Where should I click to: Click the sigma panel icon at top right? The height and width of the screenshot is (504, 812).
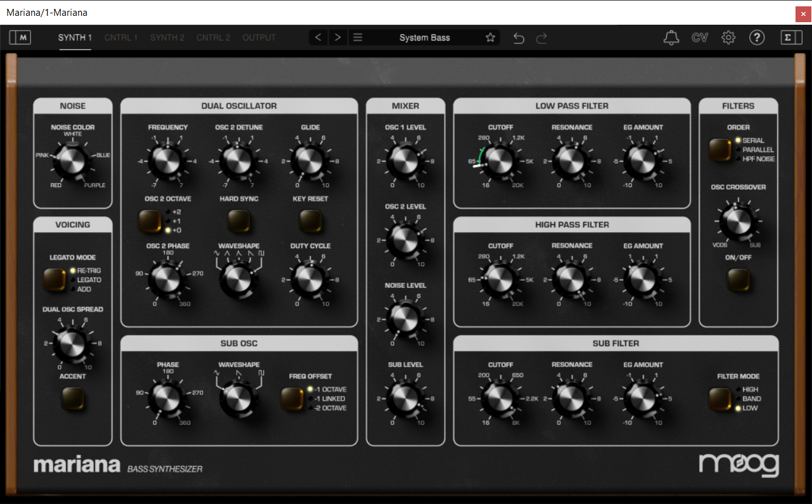tap(791, 37)
